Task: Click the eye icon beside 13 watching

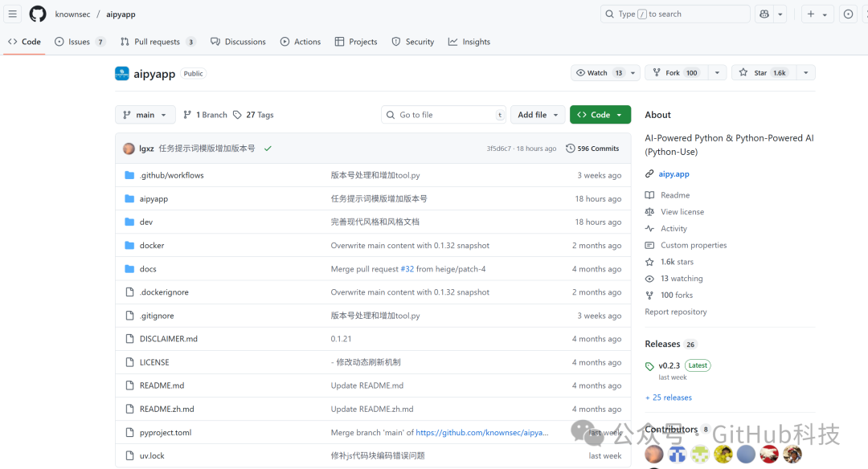Action: click(649, 279)
